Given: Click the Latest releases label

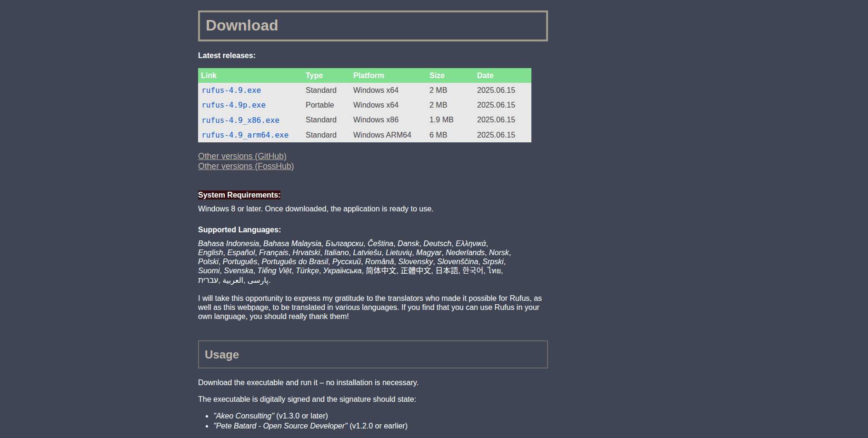Looking at the screenshot, I should [x=227, y=56].
